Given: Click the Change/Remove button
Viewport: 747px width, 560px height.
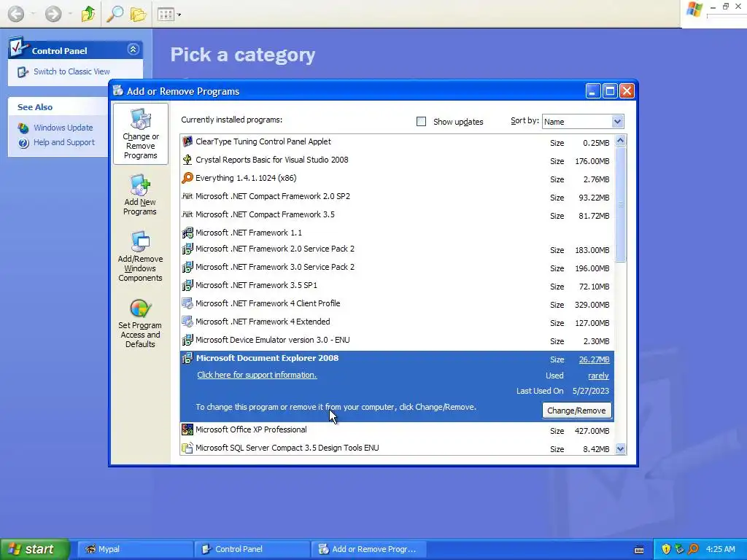Looking at the screenshot, I should coord(576,411).
